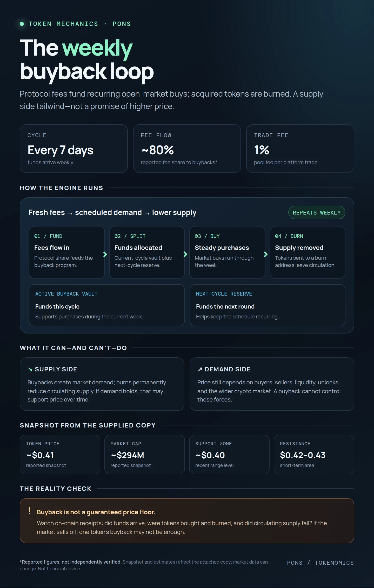The image size is (374, 588).
Task: Click the '~$0.41' token price value
Action: [x=40, y=455]
